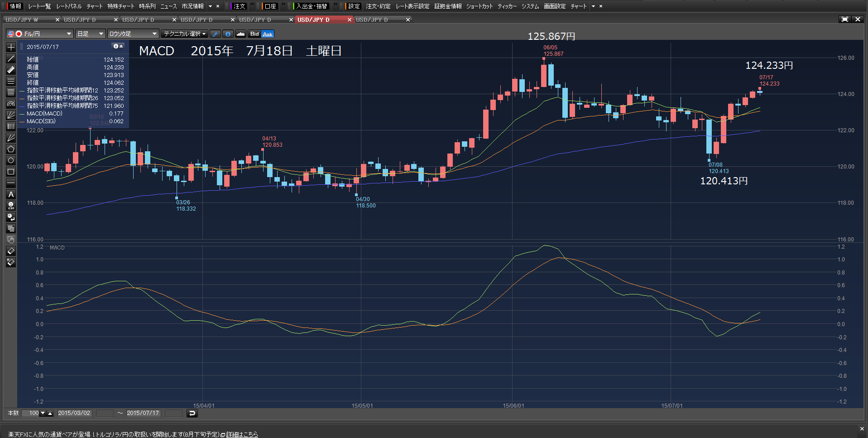868x438 pixels.
Task: Collapse the data legend panel info toggle
Action: click(x=118, y=46)
